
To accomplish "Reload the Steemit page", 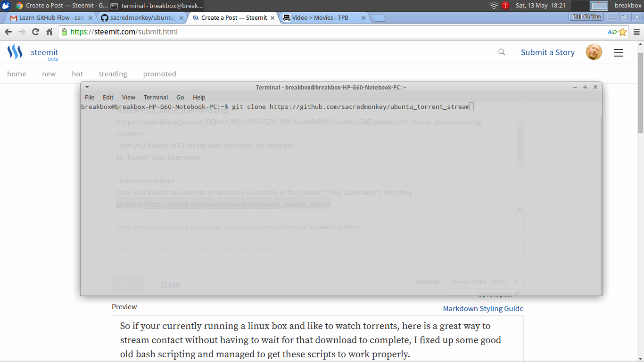I will [35, 32].
